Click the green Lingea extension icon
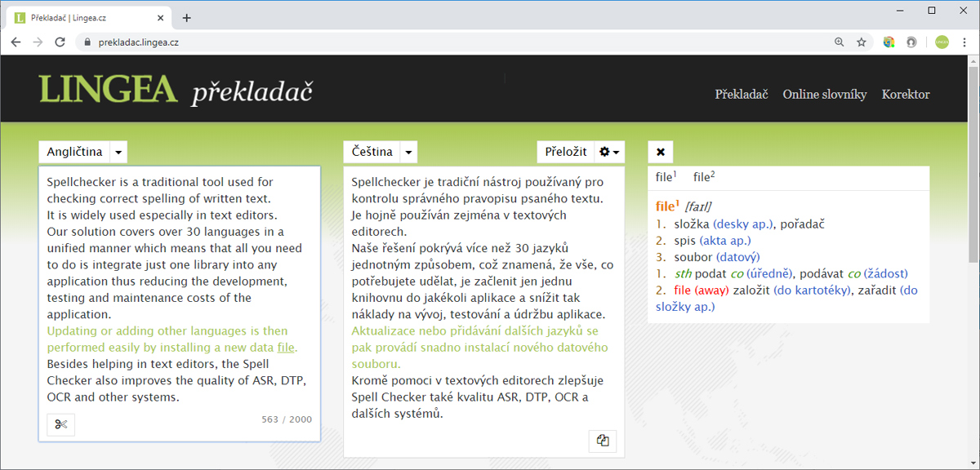980x470 pixels. point(942,42)
